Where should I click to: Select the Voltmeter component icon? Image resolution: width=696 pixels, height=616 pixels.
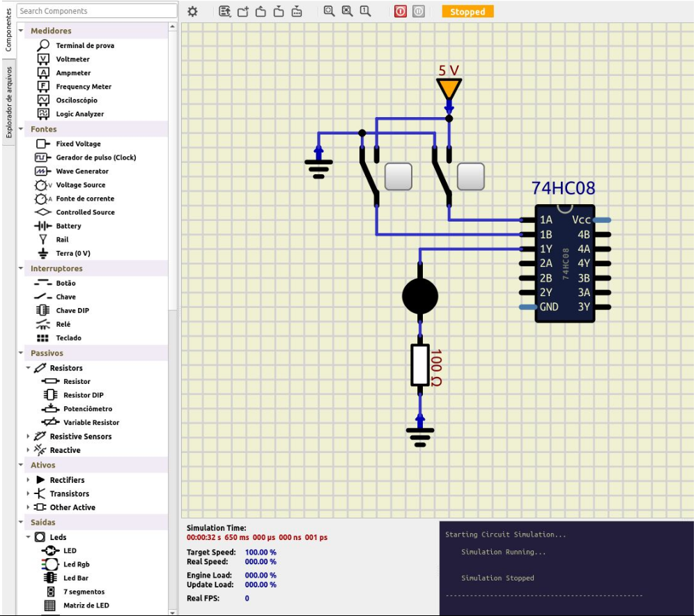(x=43, y=59)
